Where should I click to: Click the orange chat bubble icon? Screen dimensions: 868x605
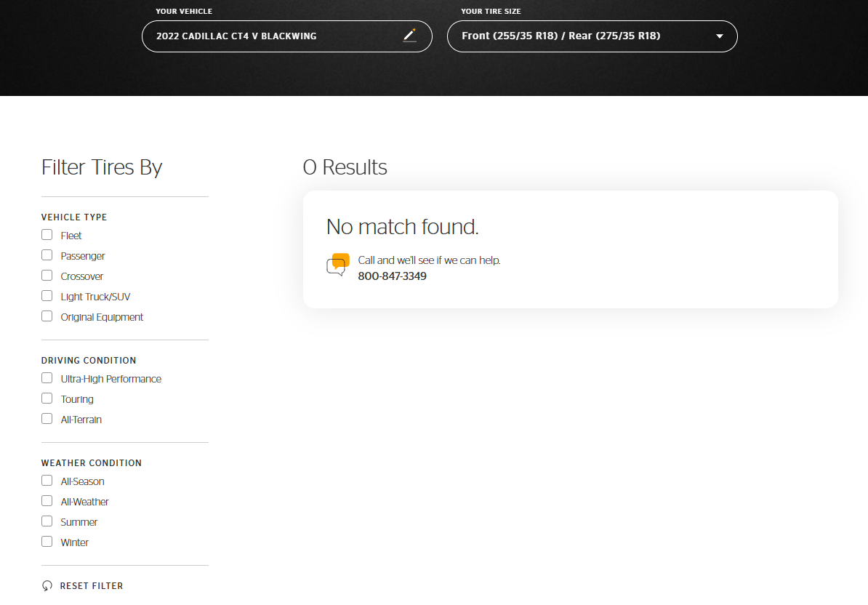coord(337,265)
